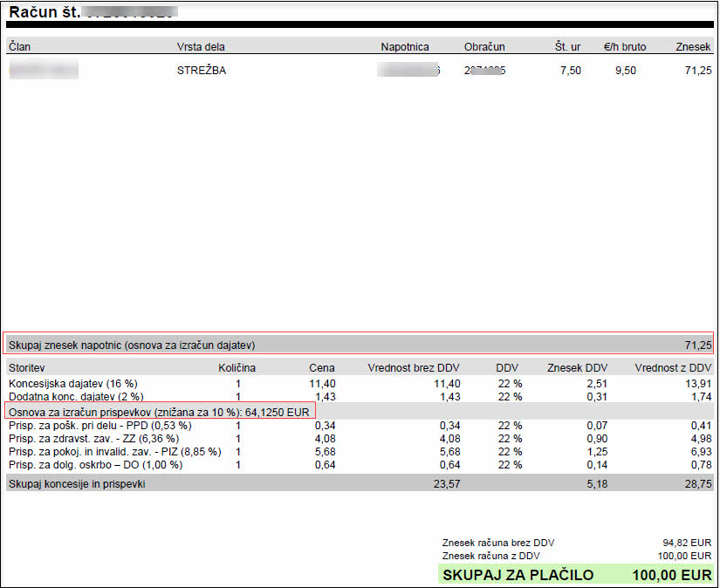This screenshot has height=588, width=720.
Task: Select 'Prisp. za pokoj. in invalid. zav. - PIZ' label
Action: tap(115, 452)
